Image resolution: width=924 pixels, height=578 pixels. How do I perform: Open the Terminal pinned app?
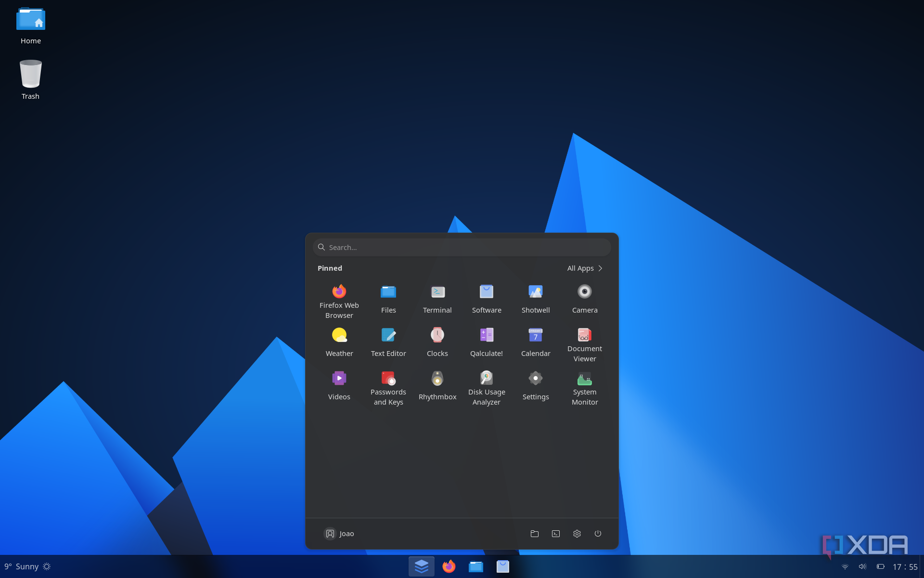point(437,299)
